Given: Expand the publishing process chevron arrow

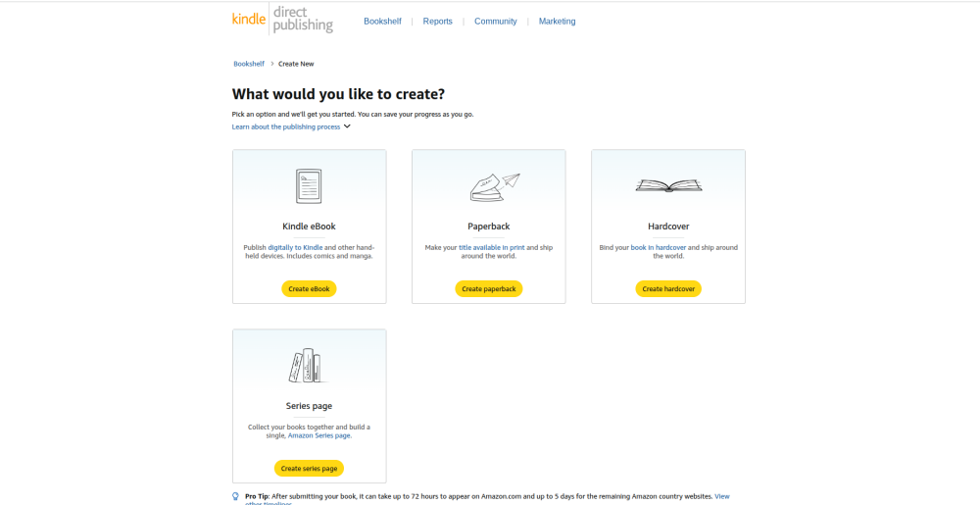Looking at the screenshot, I should [x=347, y=126].
